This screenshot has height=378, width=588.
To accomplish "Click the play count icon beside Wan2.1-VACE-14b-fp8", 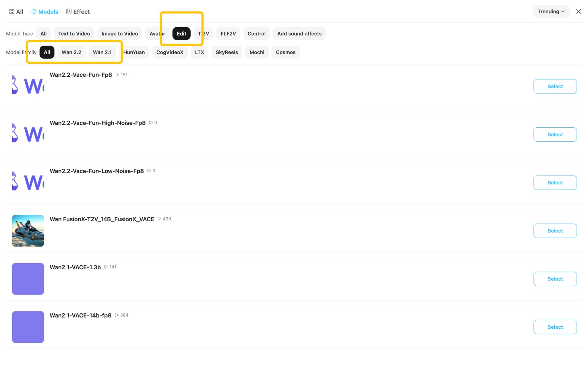I will tap(117, 315).
